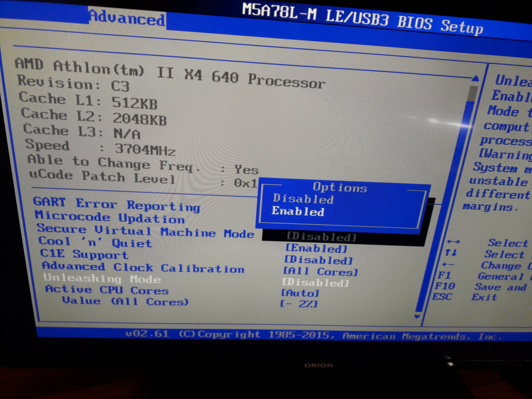This screenshot has height=399, width=532.
Task: Open Value (All Cores) -2% setting
Action: pyautogui.click(x=299, y=304)
